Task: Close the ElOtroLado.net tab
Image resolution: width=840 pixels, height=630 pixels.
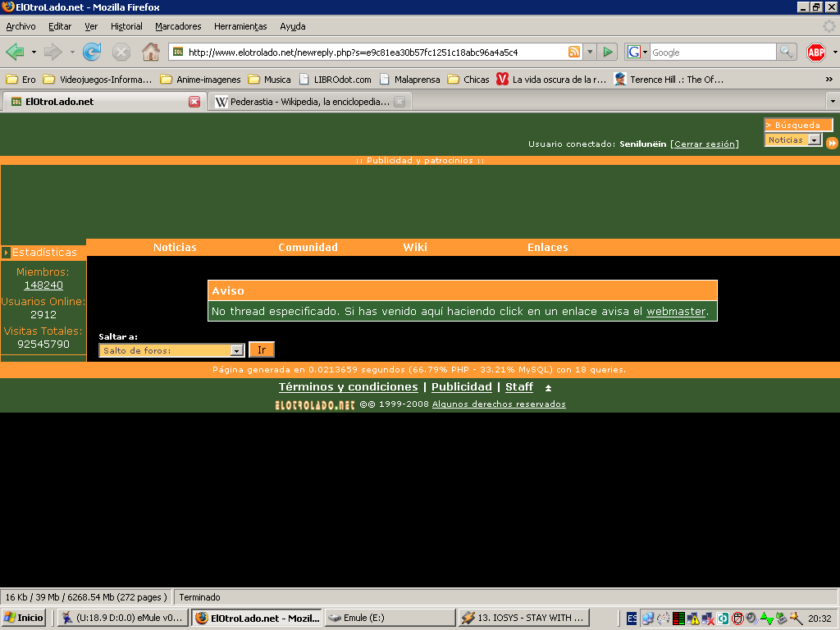Action: pyautogui.click(x=194, y=102)
